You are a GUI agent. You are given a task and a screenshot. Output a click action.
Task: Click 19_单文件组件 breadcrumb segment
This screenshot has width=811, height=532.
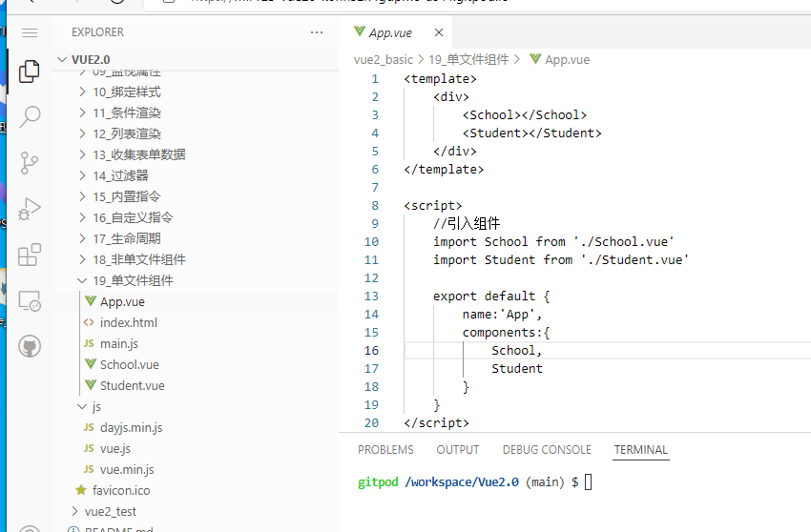pos(468,59)
